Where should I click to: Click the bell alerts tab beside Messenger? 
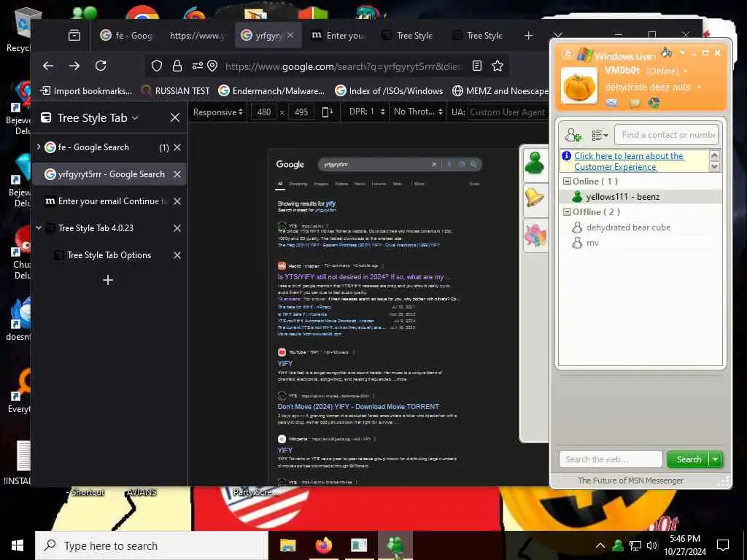coord(535,198)
